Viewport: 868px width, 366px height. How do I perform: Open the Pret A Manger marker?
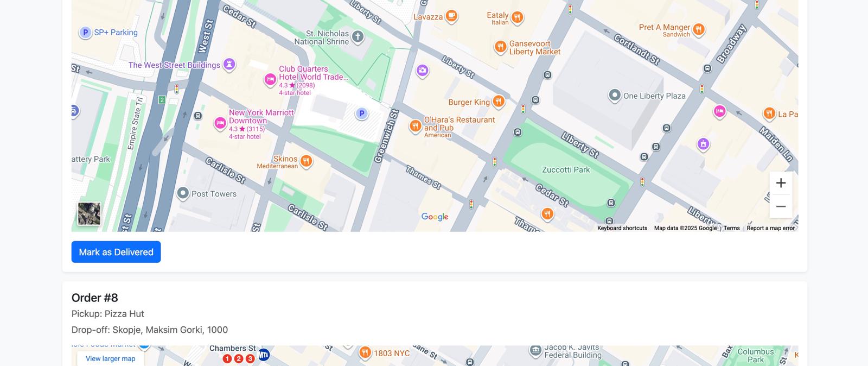(x=699, y=29)
